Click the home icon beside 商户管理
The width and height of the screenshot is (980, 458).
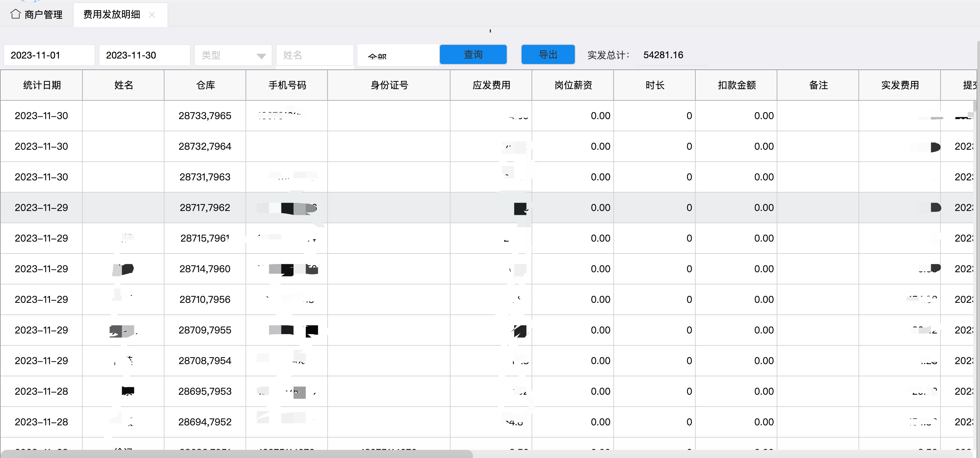pyautogui.click(x=16, y=14)
